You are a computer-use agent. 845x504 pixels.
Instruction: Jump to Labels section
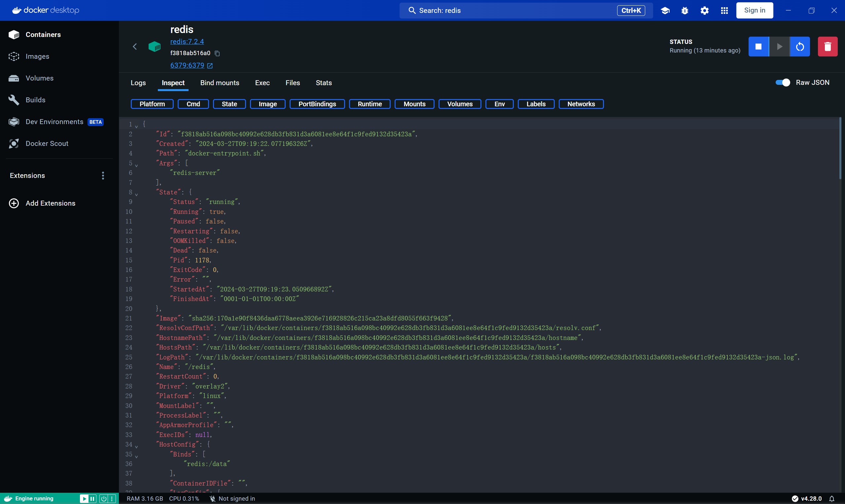tap(536, 104)
